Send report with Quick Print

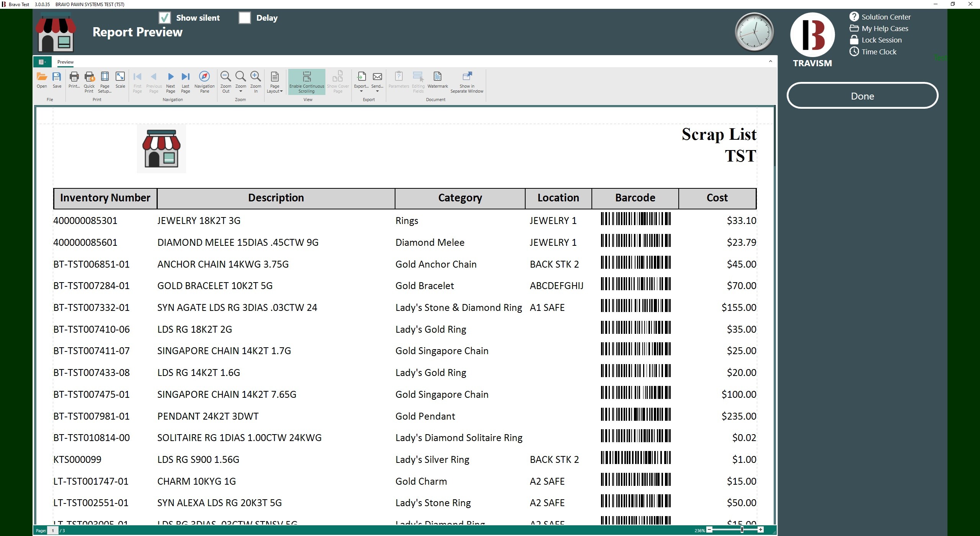click(89, 82)
